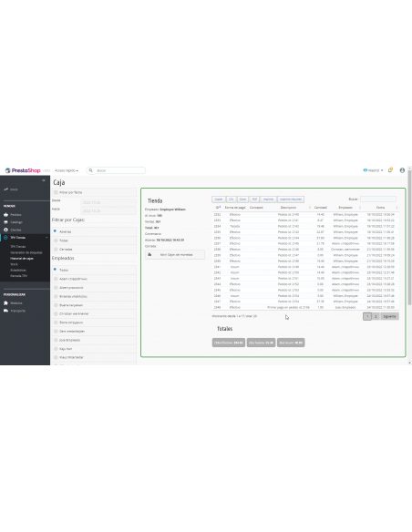
Task: Select the employee Buena radio option
Action: coord(56,304)
